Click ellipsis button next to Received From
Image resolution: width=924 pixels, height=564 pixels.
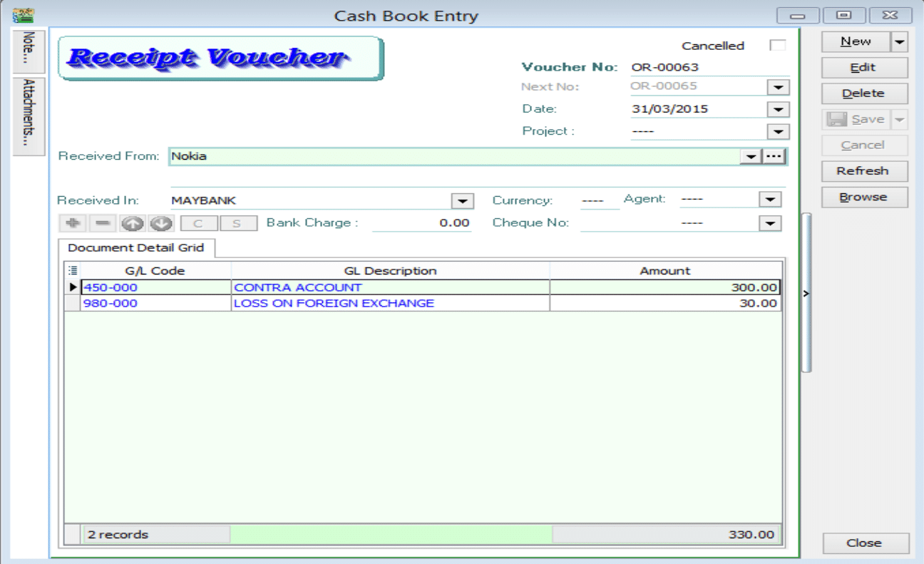[774, 156]
